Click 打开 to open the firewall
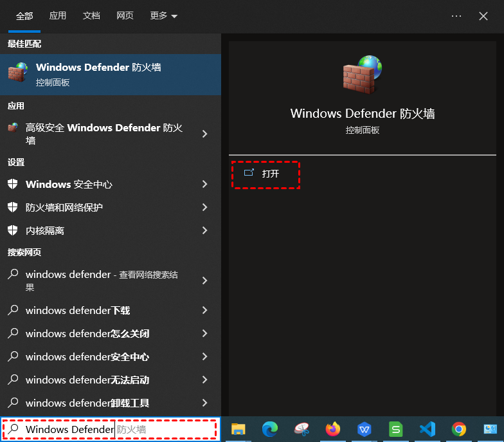 pos(266,175)
